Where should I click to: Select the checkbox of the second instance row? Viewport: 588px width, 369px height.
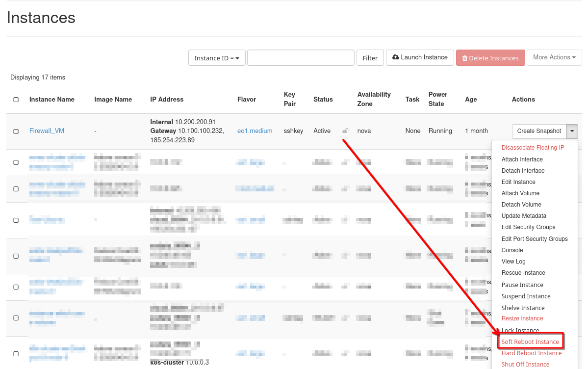pyautogui.click(x=16, y=162)
